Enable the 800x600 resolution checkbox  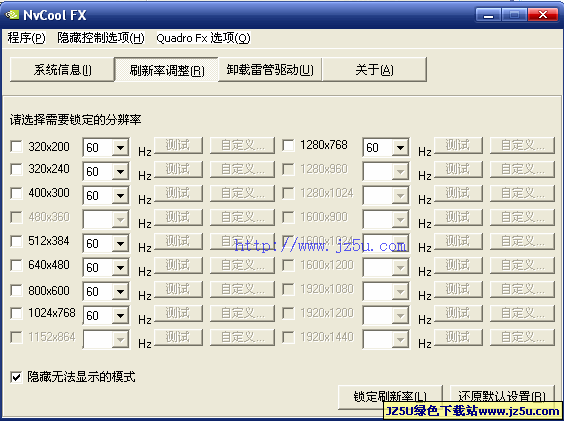(17, 290)
